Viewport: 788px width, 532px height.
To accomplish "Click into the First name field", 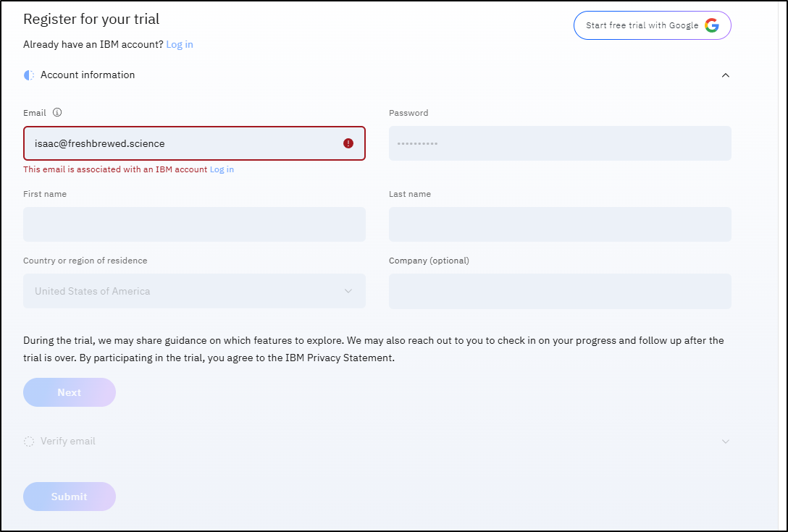I will (x=194, y=224).
